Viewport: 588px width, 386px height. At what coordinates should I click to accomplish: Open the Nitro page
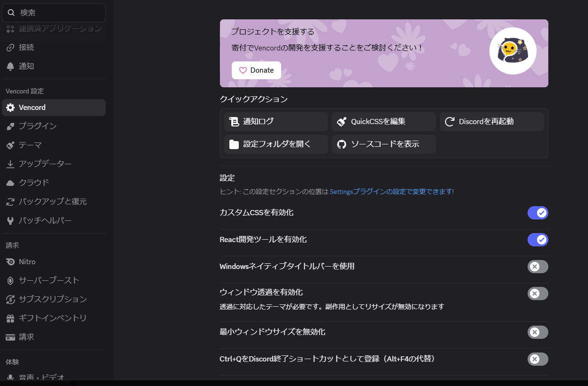tap(54, 262)
